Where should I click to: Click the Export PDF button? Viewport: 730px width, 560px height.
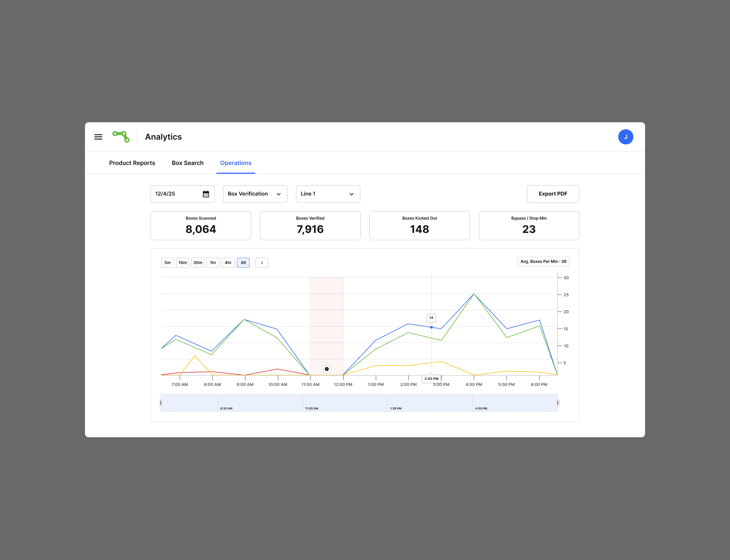coord(553,194)
